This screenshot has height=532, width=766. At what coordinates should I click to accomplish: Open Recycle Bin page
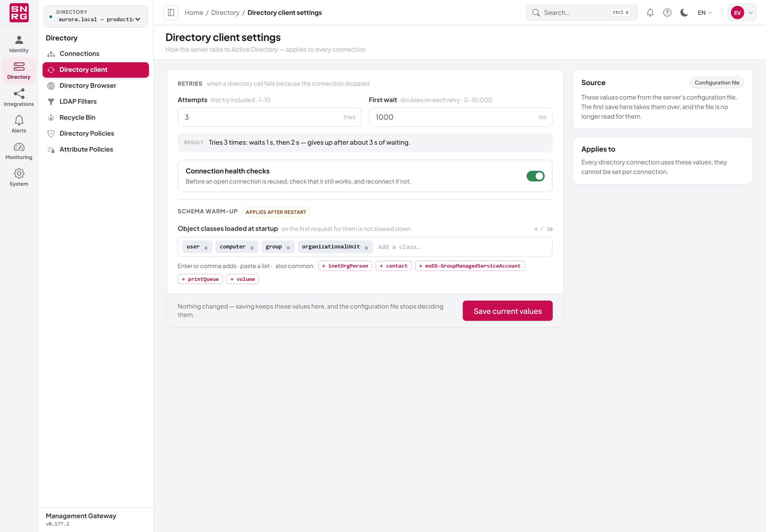click(96, 118)
